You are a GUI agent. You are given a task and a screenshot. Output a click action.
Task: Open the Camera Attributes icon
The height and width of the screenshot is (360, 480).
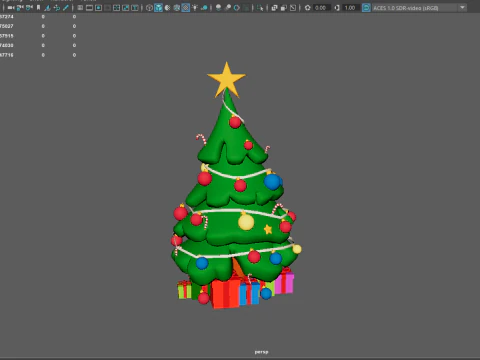click(29, 8)
